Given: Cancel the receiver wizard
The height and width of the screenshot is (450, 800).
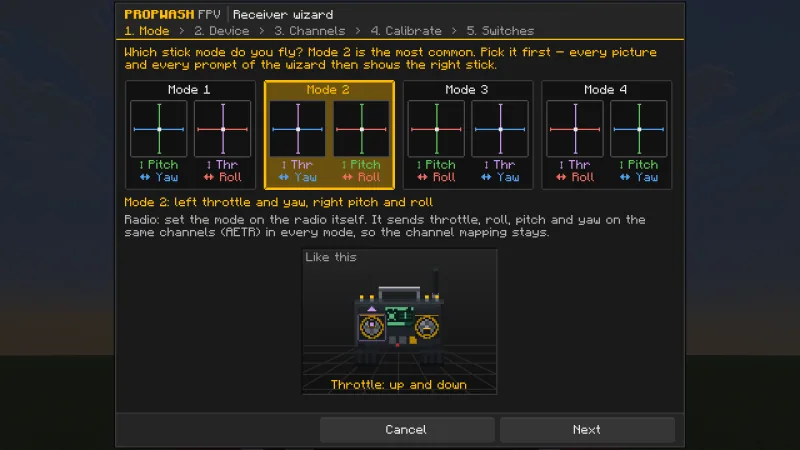Looking at the screenshot, I should pyautogui.click(x=407, y=430).
